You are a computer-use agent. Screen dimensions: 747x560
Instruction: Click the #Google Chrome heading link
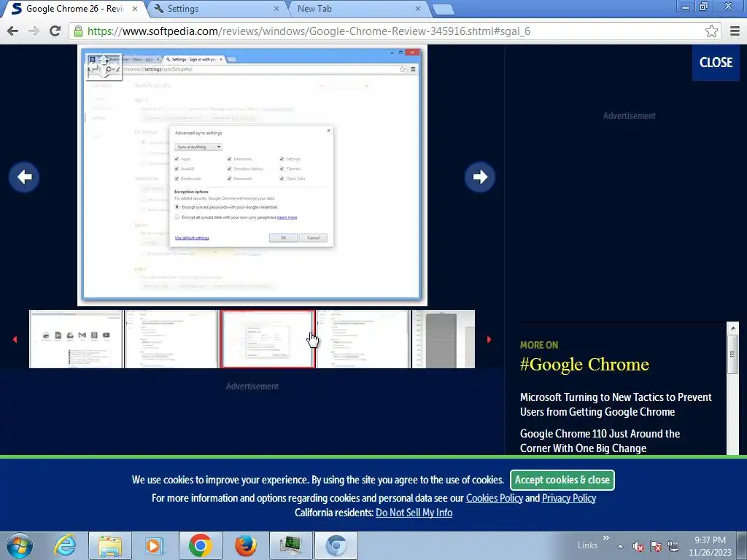pos(584,365)
